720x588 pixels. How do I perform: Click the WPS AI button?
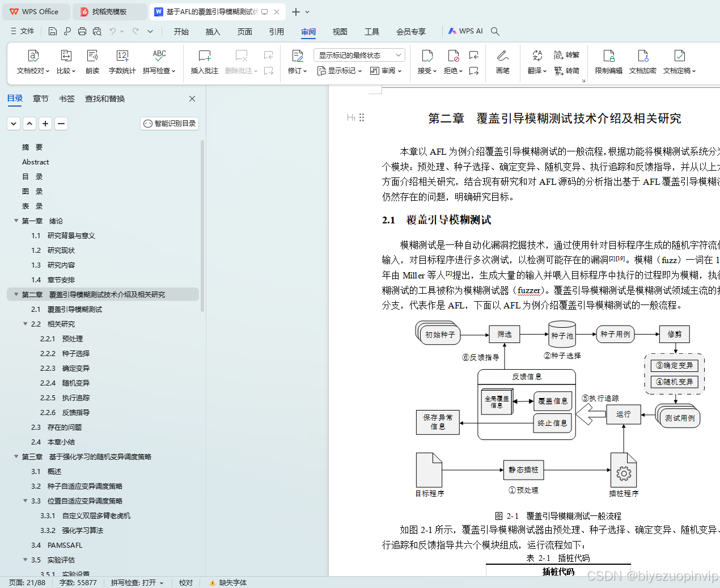(x=465, y=31)
